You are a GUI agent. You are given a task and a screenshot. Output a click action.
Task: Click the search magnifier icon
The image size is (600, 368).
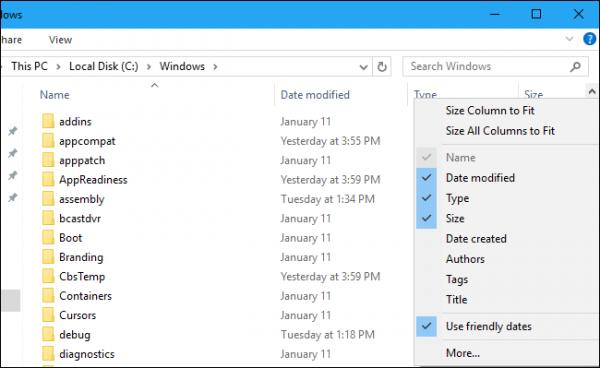575,67
